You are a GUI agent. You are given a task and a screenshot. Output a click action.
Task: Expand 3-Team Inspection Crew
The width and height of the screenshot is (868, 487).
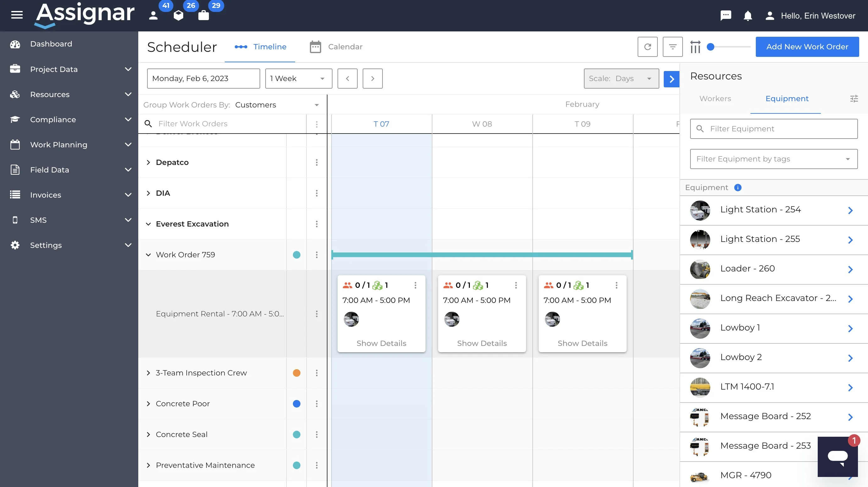pos(148,373)
